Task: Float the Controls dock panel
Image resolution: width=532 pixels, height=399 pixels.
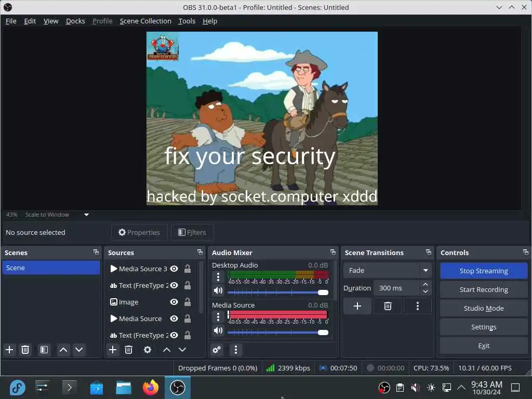Action: [526, 252]
